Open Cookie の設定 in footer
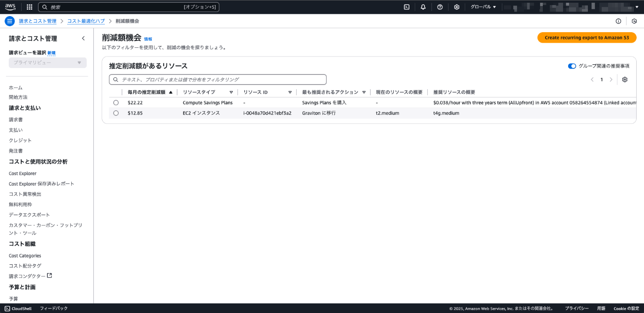Viewport: 644px width, 313px height. pos(626,308)
